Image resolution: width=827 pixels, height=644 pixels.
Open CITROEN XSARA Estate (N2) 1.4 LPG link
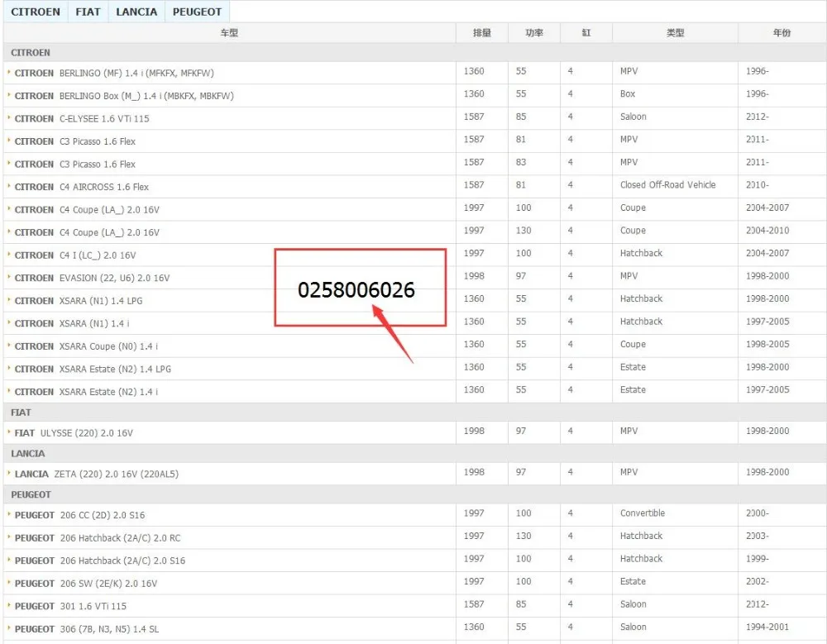point(93,369)
